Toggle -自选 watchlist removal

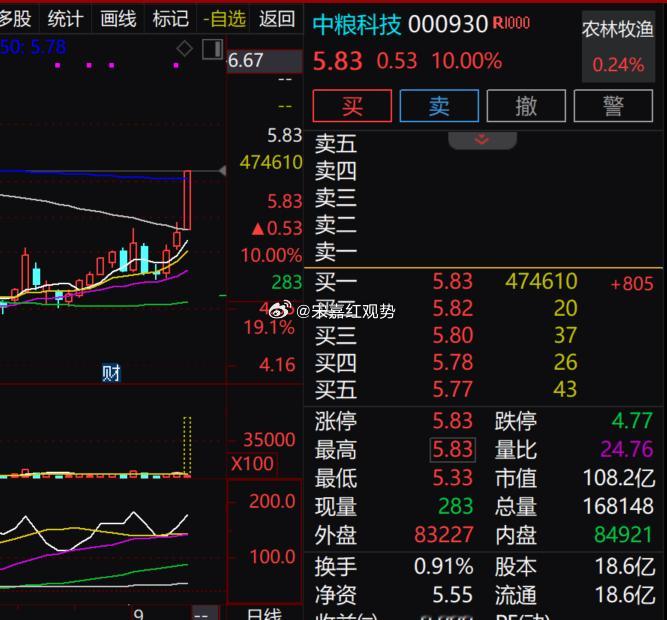pyautogui.click(x=224, y=19)
